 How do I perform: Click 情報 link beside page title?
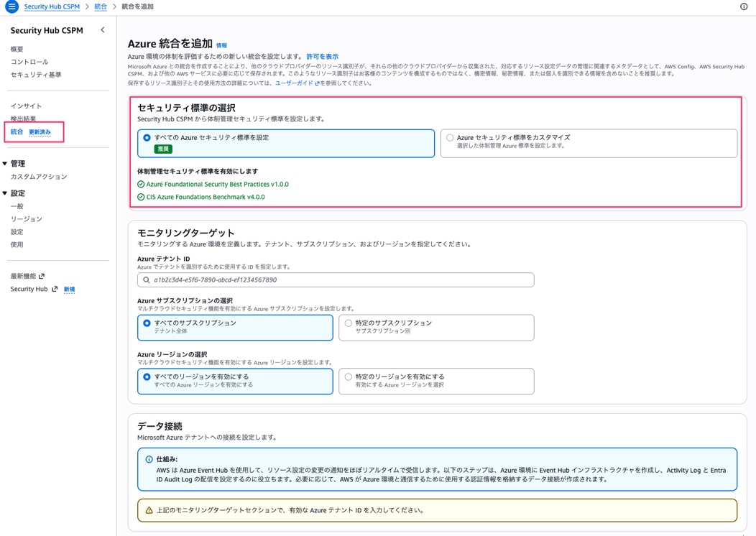click(x=221, y=46)
